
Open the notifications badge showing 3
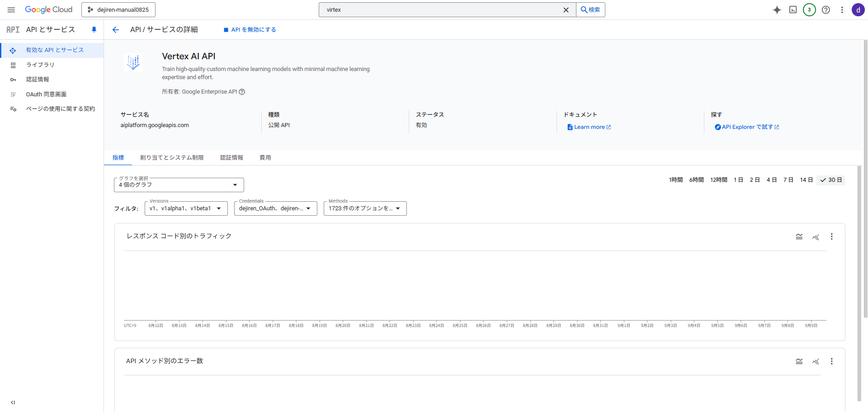809,9
